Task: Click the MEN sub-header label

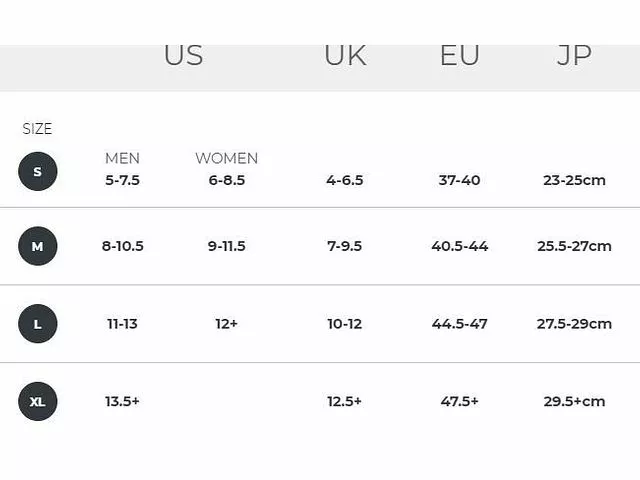Action: pyautogui.click(x=122, y=158)
